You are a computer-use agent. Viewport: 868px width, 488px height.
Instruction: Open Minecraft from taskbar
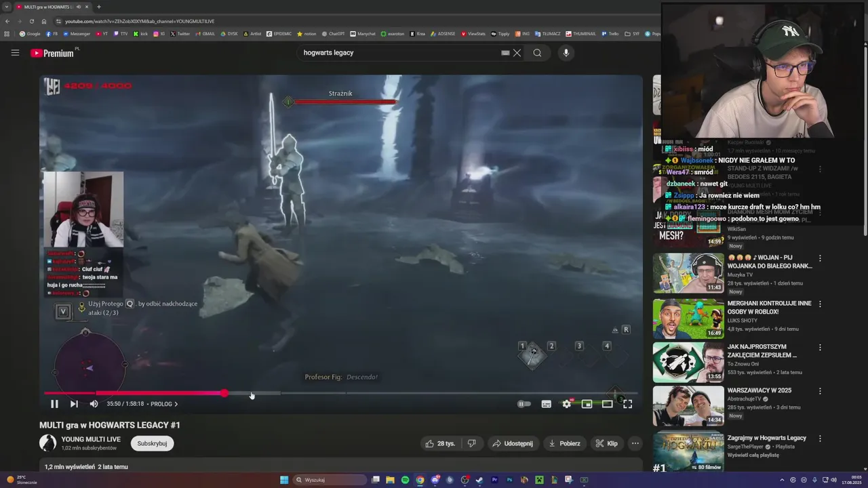[x=539, y=480]
